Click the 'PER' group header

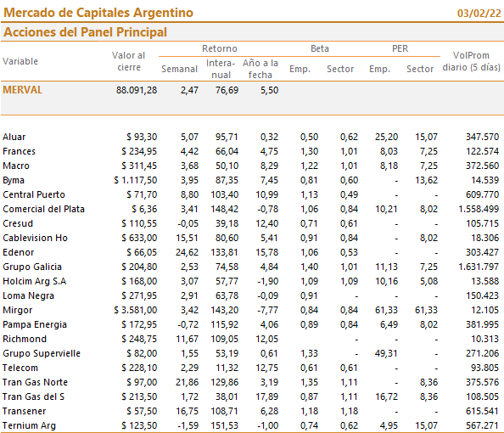point(400,48)
